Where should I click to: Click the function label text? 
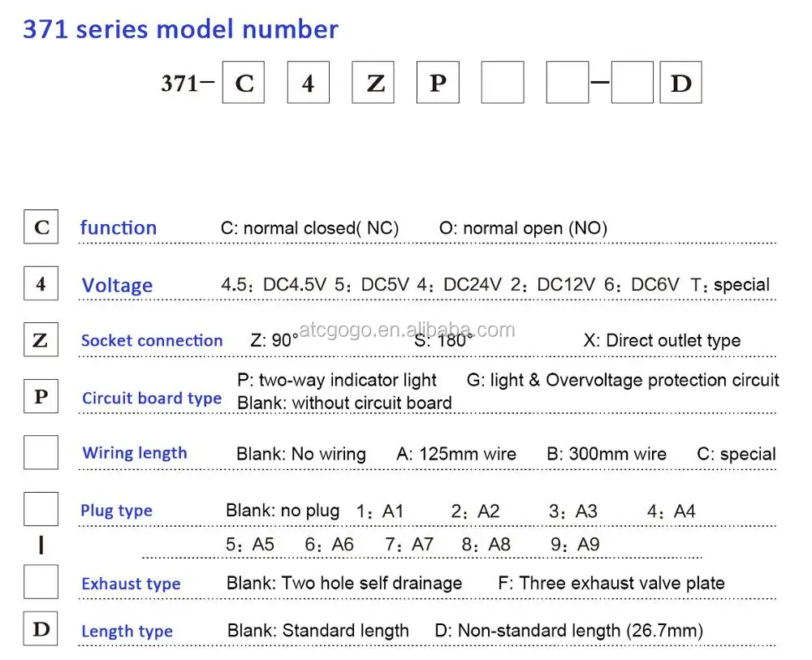[x=119, y=228]
